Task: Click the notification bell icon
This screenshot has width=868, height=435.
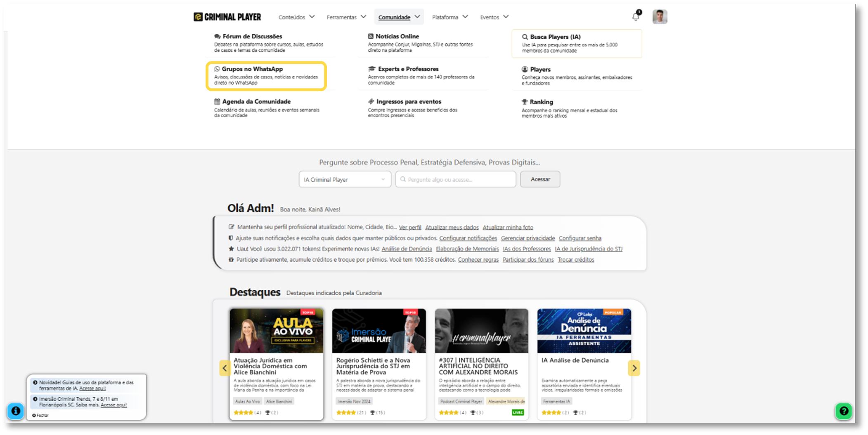Action: (636, 17)
